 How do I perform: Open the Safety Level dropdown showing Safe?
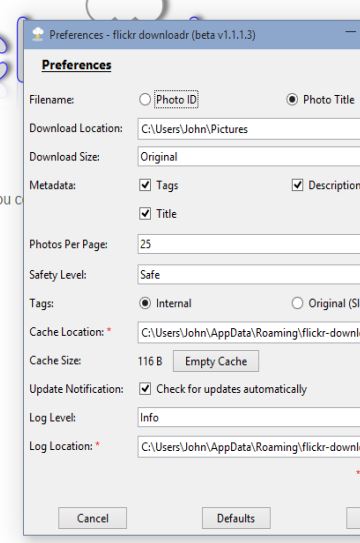coord(249,274)
